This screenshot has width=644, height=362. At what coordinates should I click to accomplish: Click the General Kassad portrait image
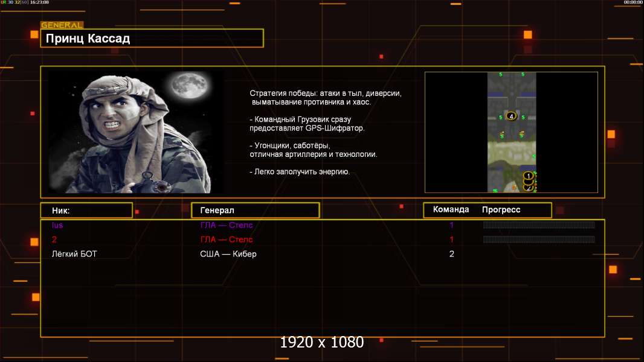[x=137, y=132]
